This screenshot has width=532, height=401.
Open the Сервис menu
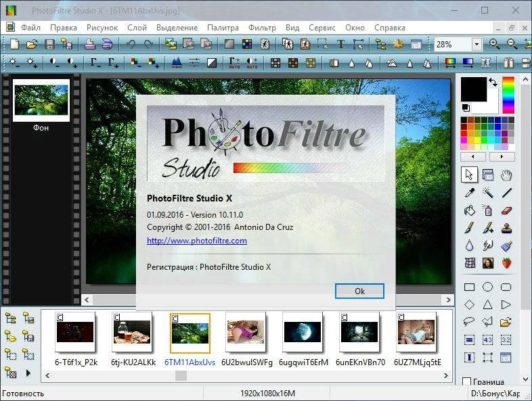pyautogui.click(x=322, y=28)
